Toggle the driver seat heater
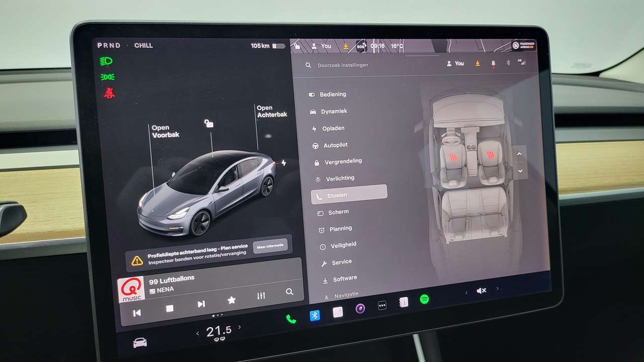 coord(453,156)
